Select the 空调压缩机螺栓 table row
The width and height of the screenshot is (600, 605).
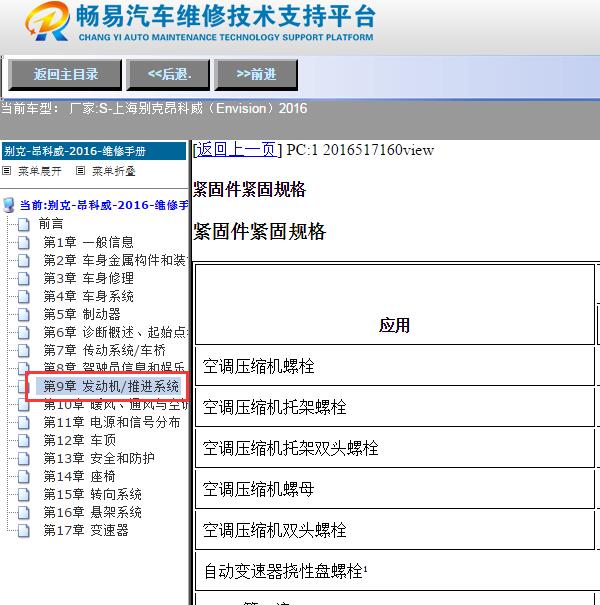395,366
